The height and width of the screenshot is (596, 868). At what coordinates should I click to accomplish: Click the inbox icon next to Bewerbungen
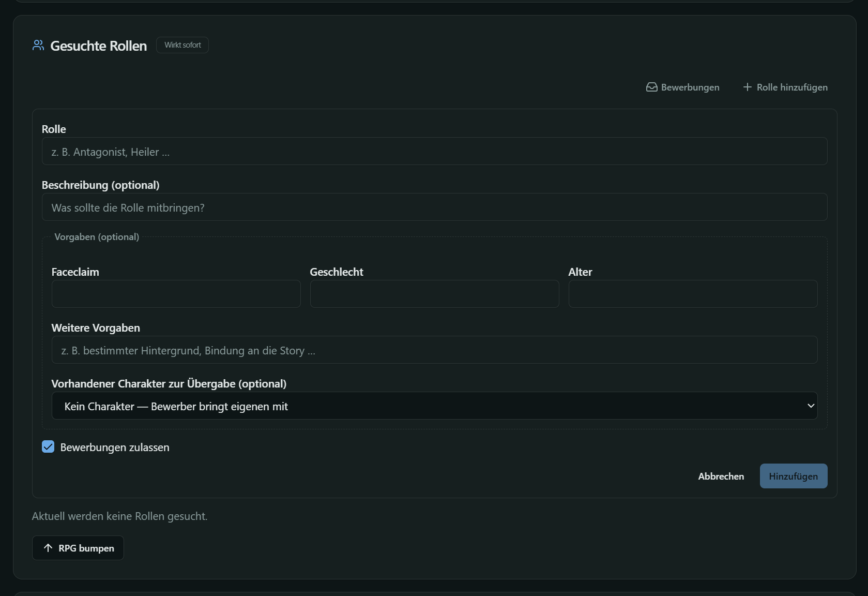[652, 87]
